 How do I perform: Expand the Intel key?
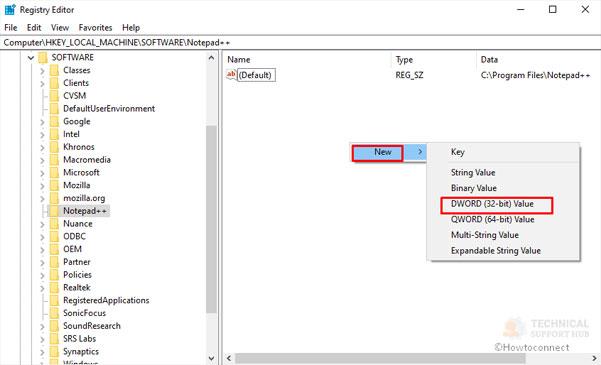pos(43,135)
